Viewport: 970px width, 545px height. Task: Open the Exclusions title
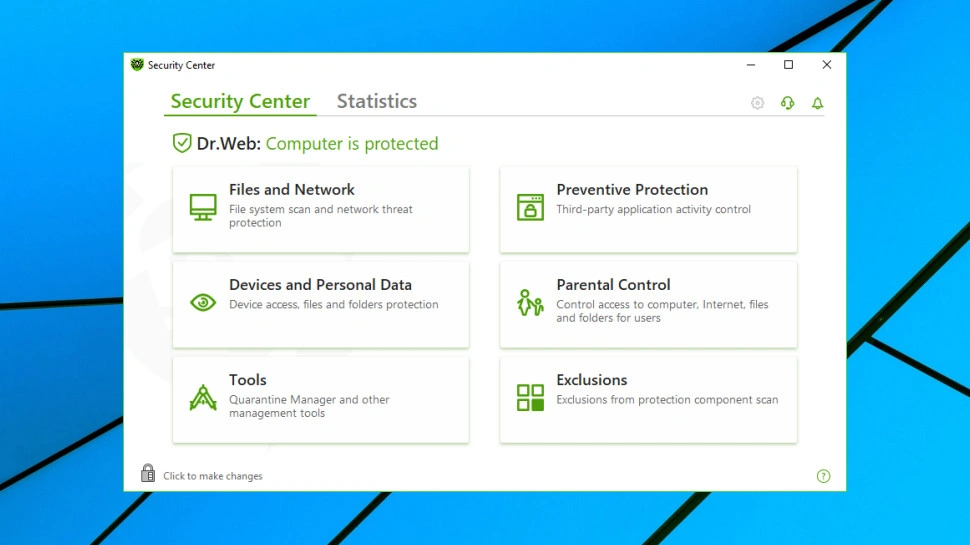[x=592, y=379]
